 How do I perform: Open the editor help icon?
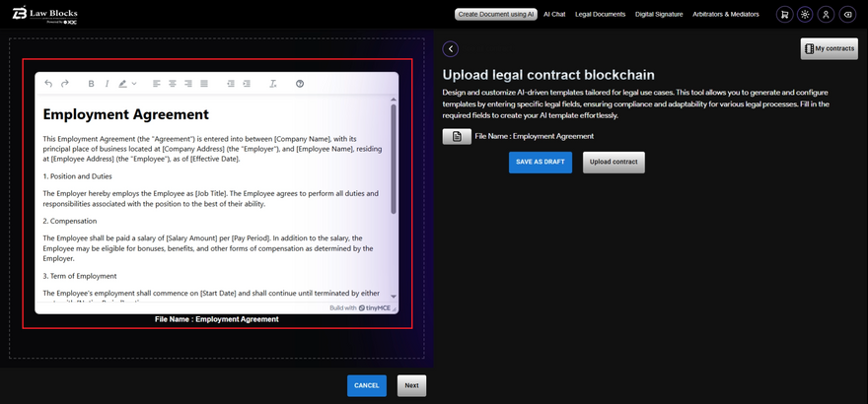tap(300, 84)
